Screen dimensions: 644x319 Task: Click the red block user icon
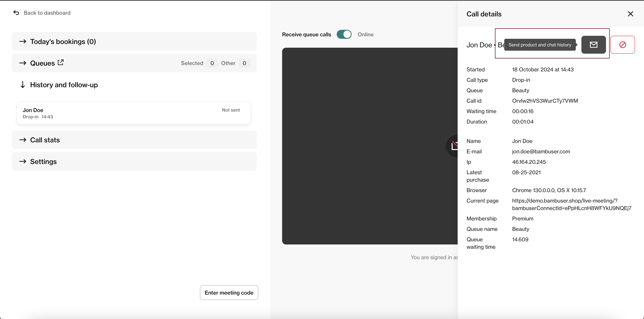pos(623,45)
